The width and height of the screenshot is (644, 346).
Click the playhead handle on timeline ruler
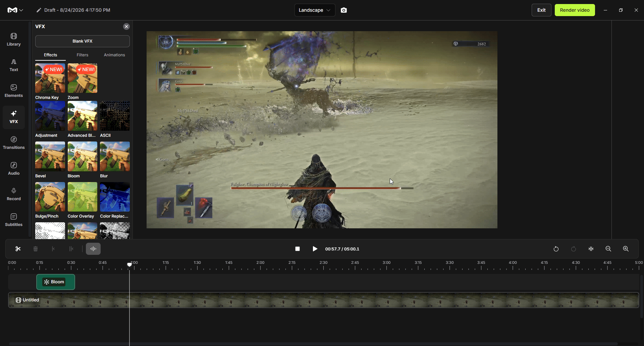click(x=129, y=265)
